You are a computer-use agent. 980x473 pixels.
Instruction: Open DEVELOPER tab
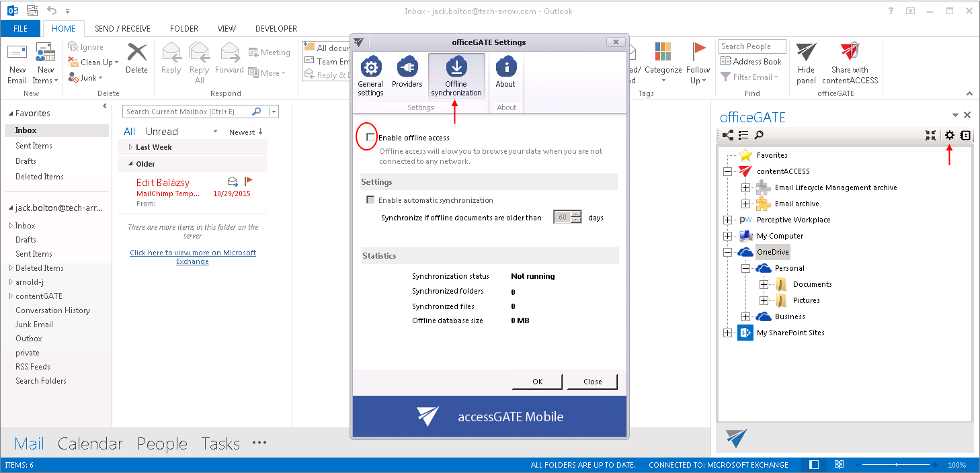click(x=276, y=29)
